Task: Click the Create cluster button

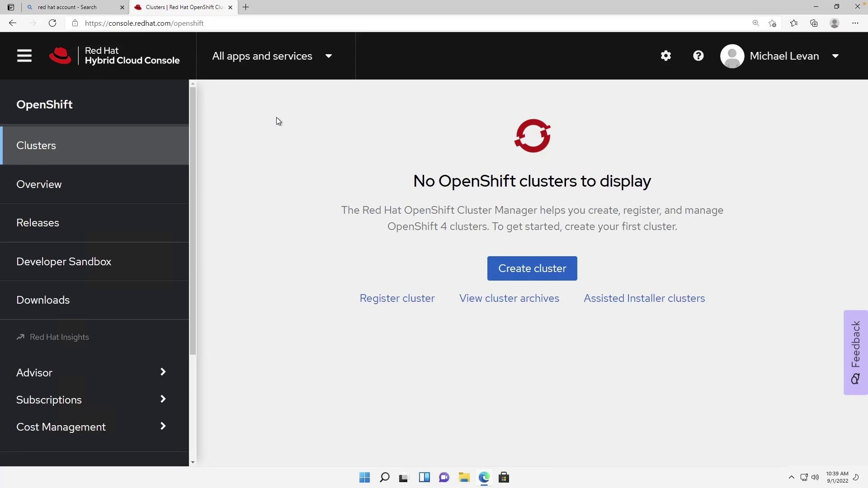Action: point(532,268)
